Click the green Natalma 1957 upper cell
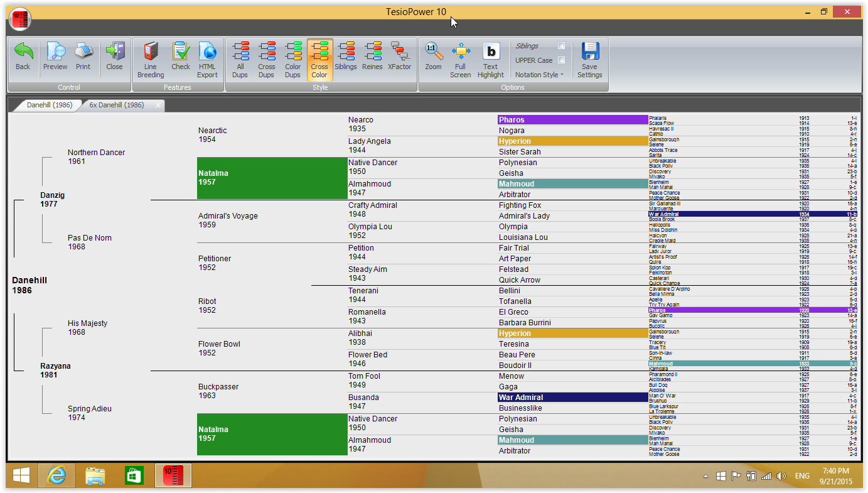Image resolution: width=868 pixels, height=493 pixels. coord(272,178)
